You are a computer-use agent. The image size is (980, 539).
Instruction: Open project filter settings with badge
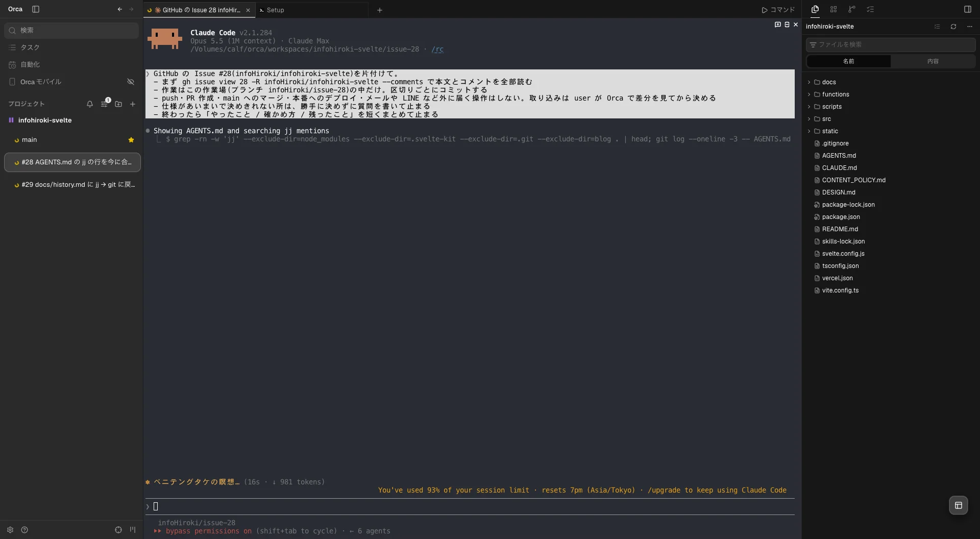104,104
